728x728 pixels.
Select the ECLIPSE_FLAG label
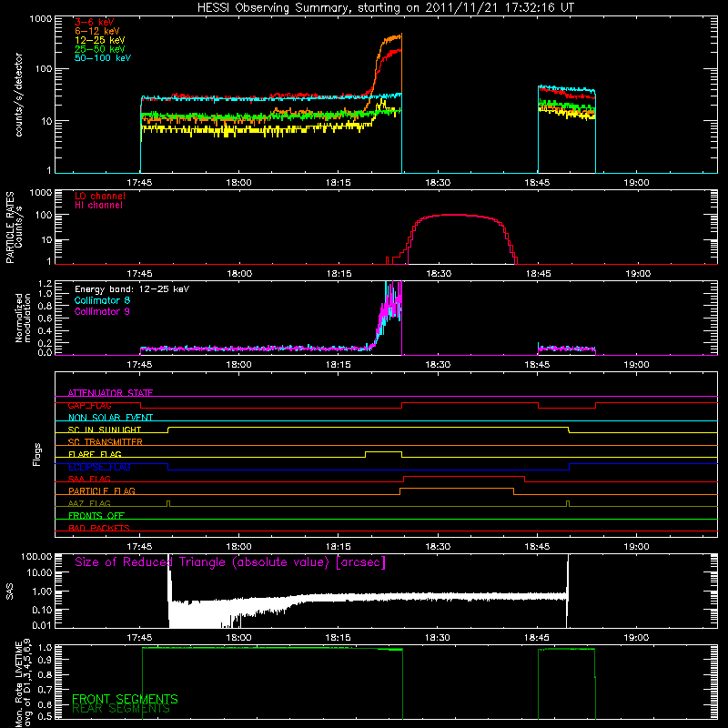click(x=99, y=467)
